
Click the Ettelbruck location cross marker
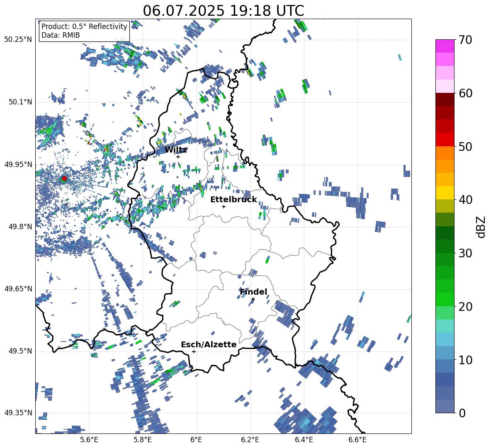[224, 206]
